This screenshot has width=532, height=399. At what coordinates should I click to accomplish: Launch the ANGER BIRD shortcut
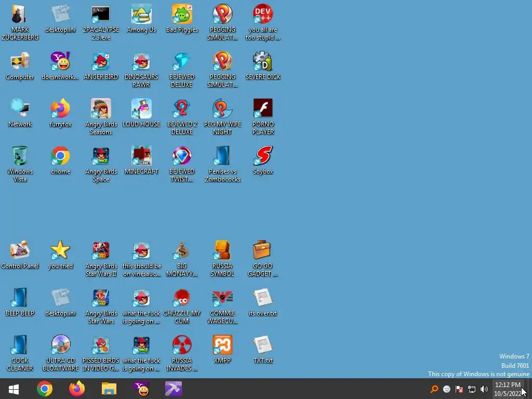tap(101, 62)
